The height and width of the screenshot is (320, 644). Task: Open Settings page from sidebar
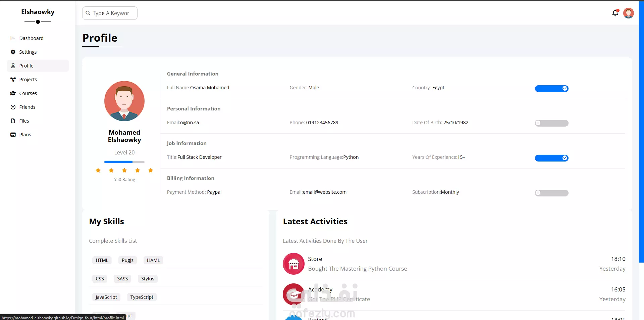[38, 52]
